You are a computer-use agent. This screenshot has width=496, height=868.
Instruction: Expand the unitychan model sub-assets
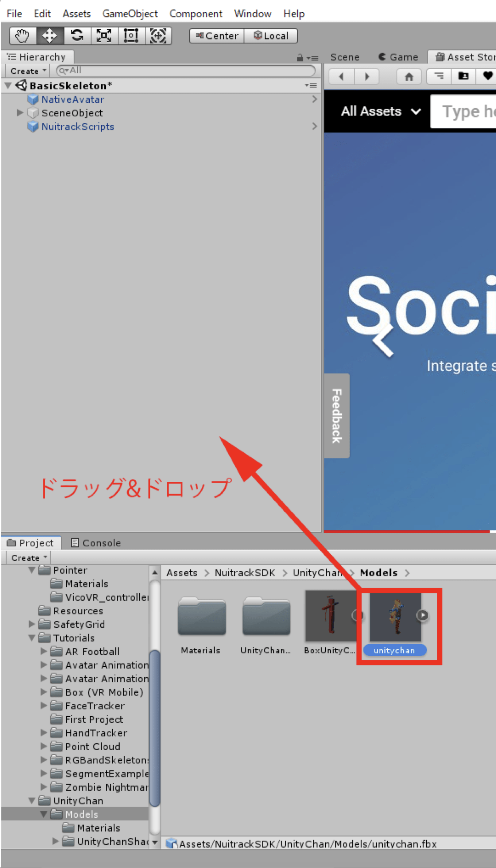click(422, 615)
